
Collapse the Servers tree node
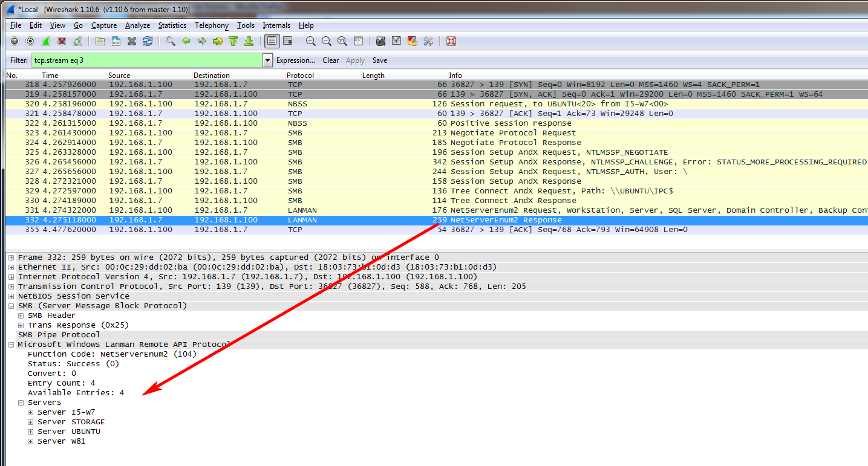pyautogui.click(x=21, y=403)
